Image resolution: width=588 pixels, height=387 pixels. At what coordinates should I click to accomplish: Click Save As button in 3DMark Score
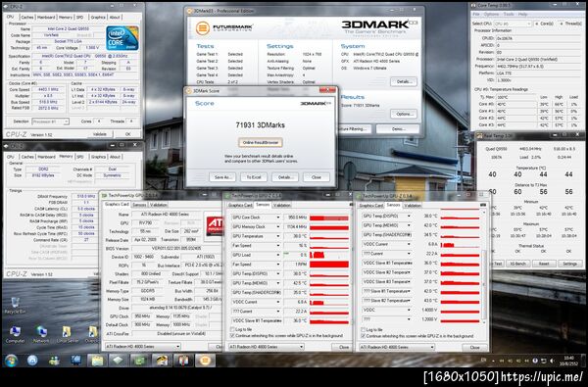click(x=222, y=177)
